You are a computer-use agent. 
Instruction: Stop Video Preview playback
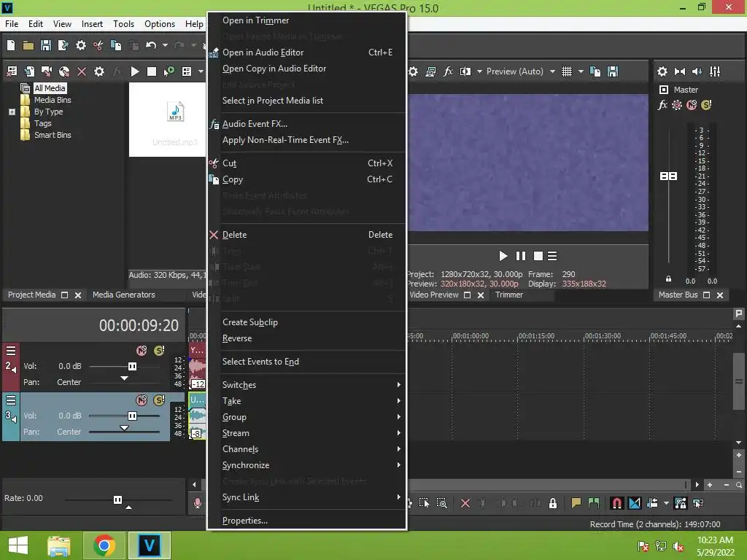click(x=538, y=256)
